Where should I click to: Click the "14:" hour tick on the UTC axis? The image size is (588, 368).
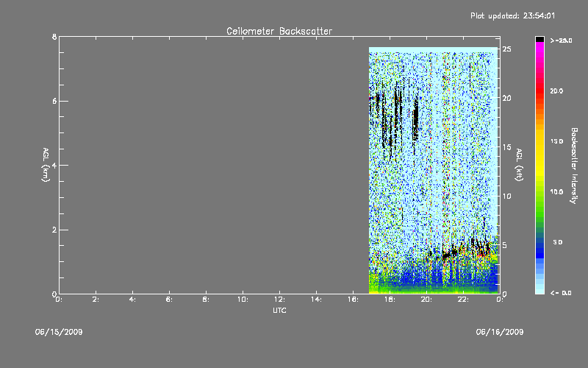click(316, 300)
